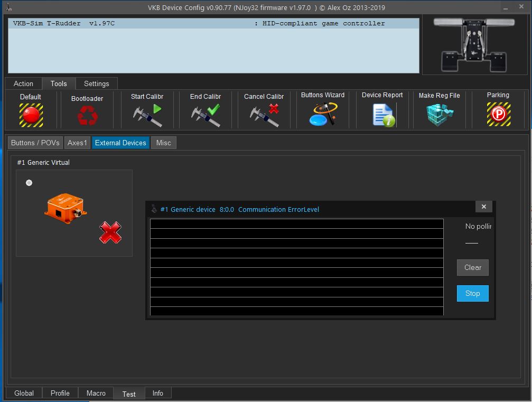The width and height of the screenshot is (532, 402).
Task: Close the Generic device error dialog
Action: [x=484, y=207]
